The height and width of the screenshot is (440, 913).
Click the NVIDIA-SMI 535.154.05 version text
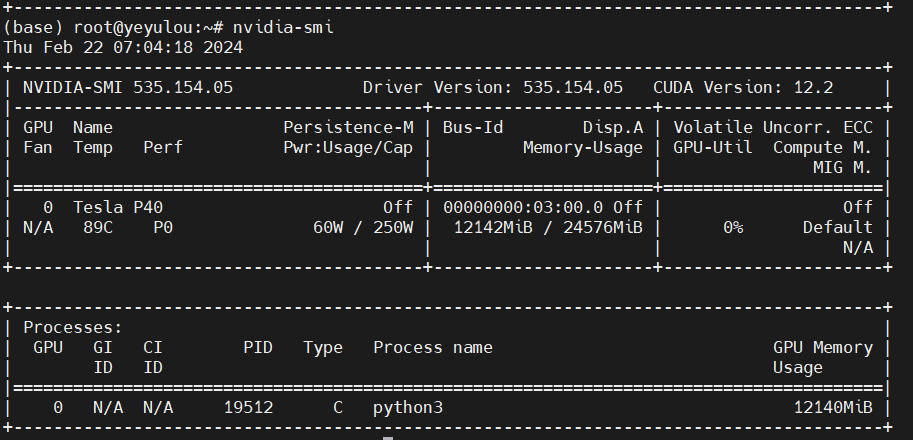tap(128, 87)
